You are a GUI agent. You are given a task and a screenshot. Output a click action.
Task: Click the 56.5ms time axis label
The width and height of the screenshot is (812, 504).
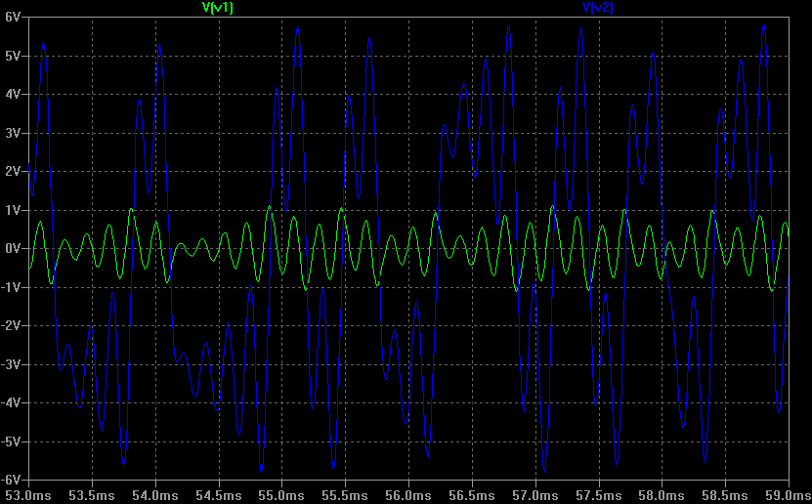pyautogui.click(x=472, y=496)
